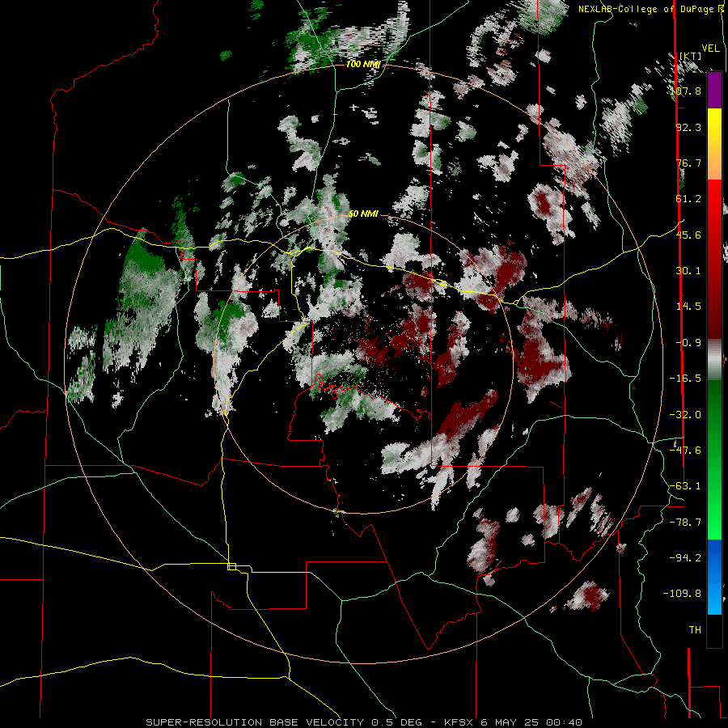Select the -0.9 value on the velocity scale
Image resolution: width=728 pixels, height=728 pixels.
688,343
